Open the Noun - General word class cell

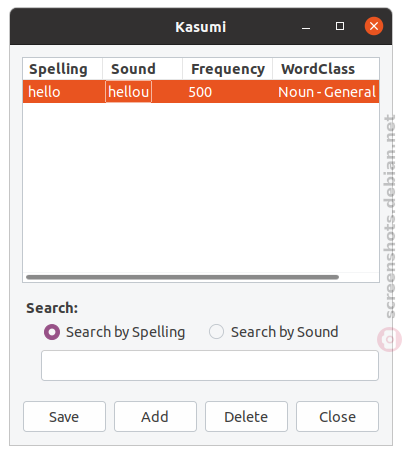327,92
